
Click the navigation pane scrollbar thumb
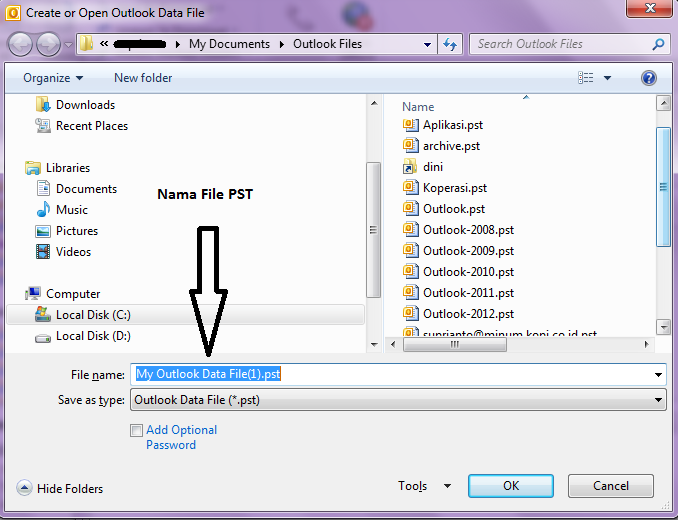(374, 230)
